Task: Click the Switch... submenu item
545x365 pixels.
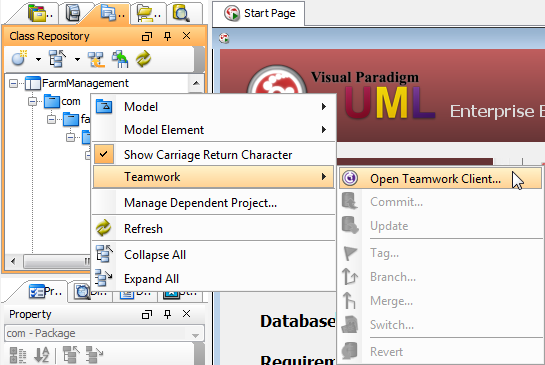Action: pos(440,325)
